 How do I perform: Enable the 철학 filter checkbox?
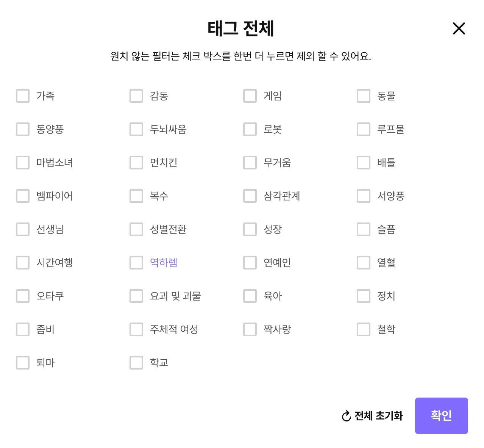point(363,329)
